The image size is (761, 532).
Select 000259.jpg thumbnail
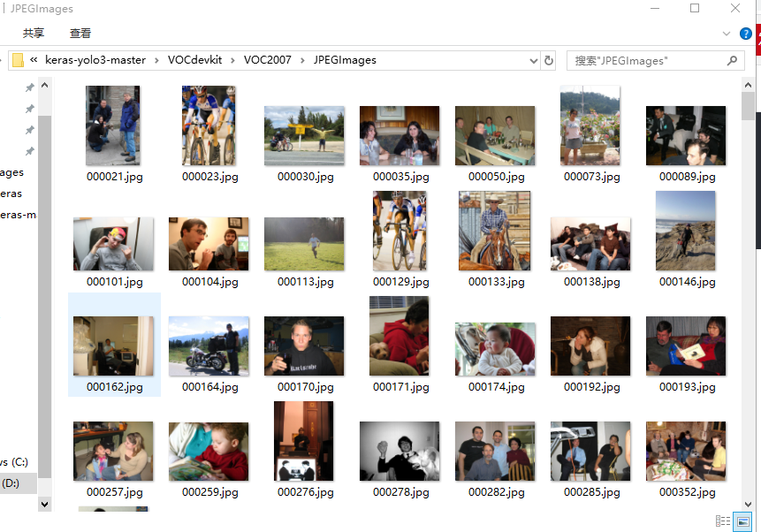209,452
